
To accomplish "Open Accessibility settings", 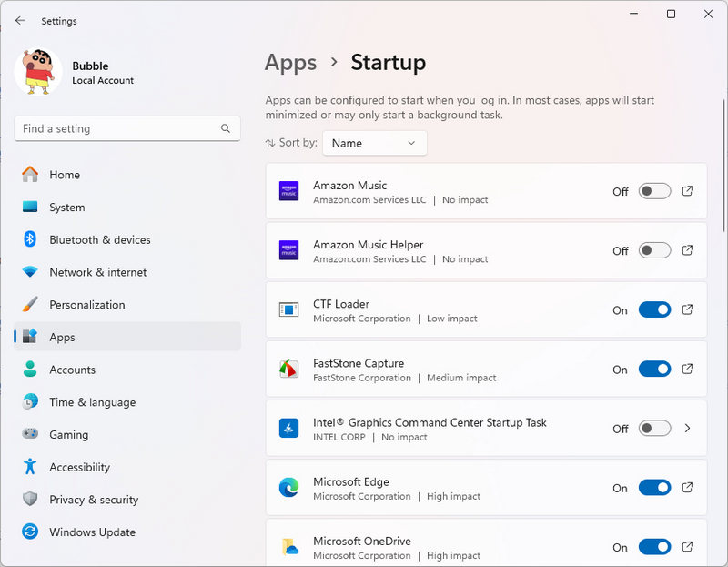I will point(127,467).
